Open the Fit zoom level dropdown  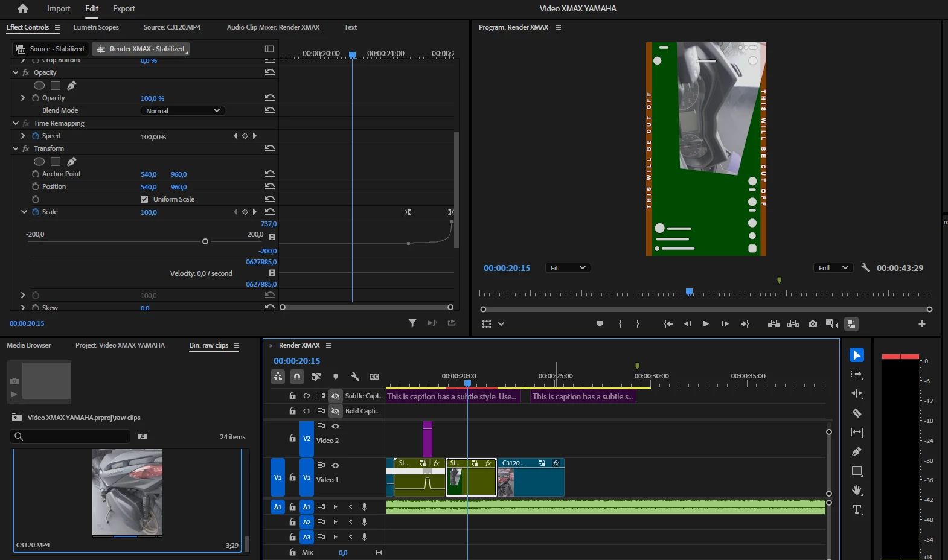[x=568, y=267]
